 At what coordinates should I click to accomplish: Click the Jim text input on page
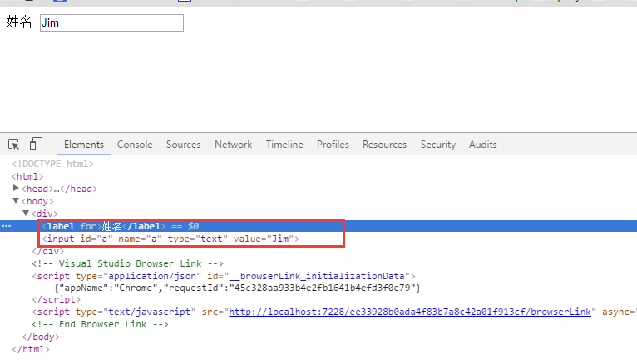(x=111, y=22)
